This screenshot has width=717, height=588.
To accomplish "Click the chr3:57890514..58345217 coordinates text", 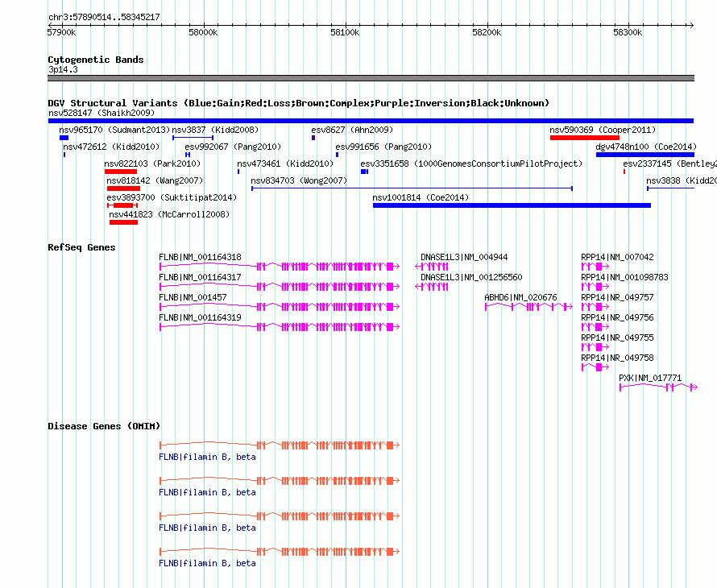I will [104, 17].
